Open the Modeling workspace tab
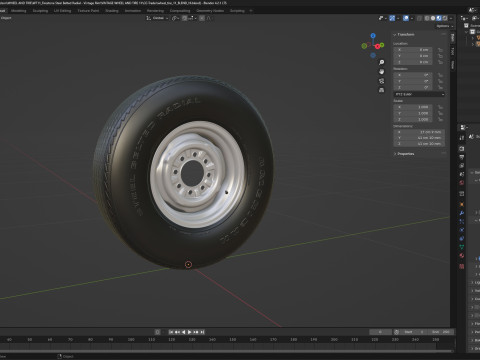Viewport: 480px width, 360px height. (x=18, y=11)
